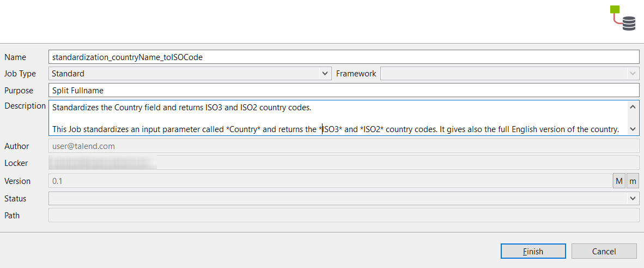Image resolution: width=644 pixels, height=268 pixels.
Task: Click the Version field showing 0.1
Action: click(329, 181)
